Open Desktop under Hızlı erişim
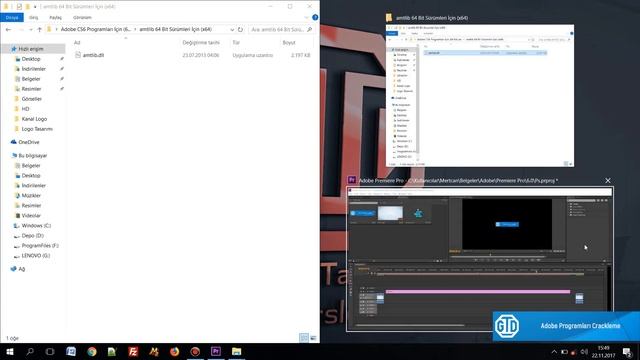 (31, 59)
